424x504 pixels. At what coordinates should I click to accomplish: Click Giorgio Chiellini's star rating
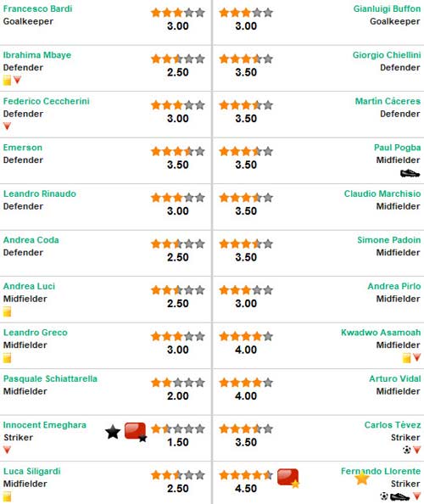[x=246, y=59]
